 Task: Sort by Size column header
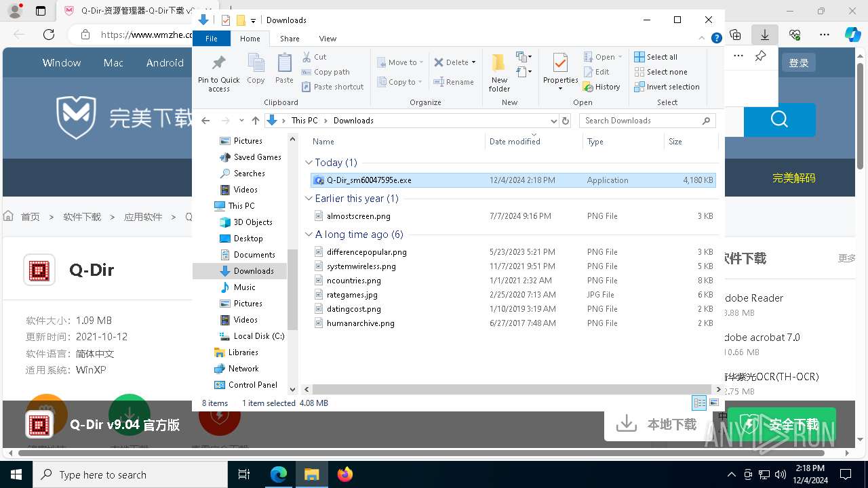(x=690, y=142)
